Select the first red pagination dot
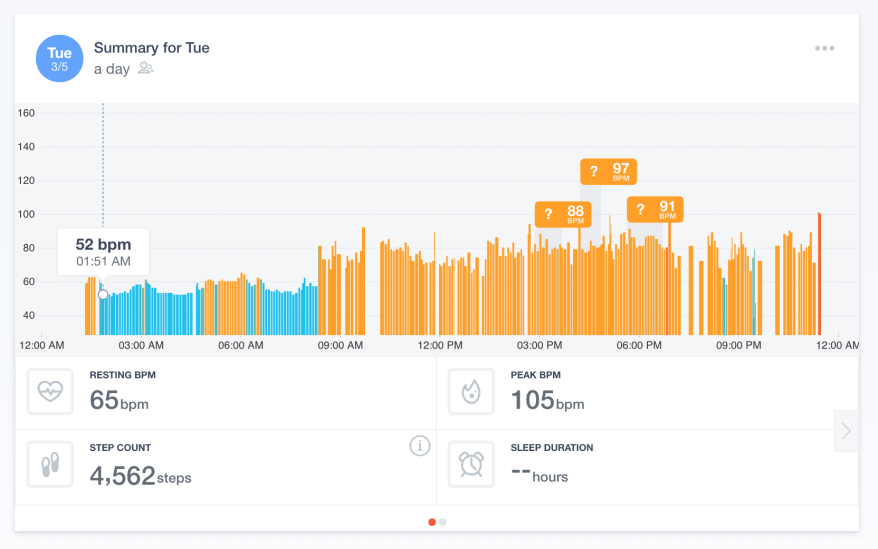 click(x=432, y=521)
